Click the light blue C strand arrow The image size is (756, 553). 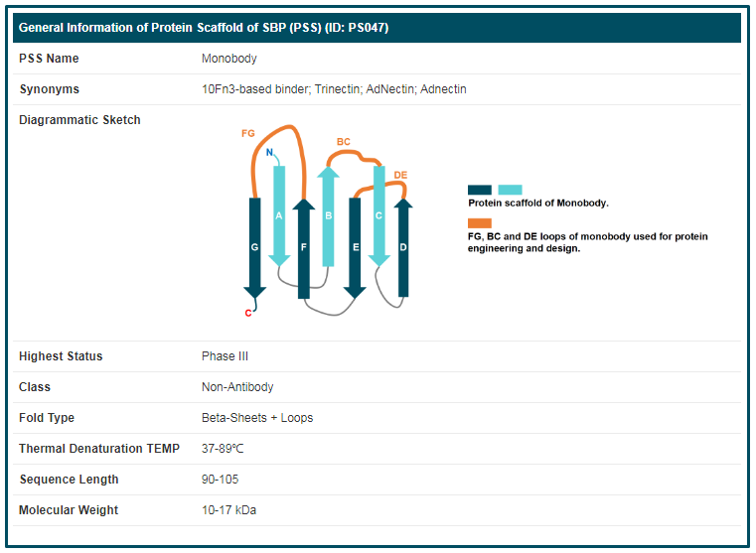coord(378,215)
